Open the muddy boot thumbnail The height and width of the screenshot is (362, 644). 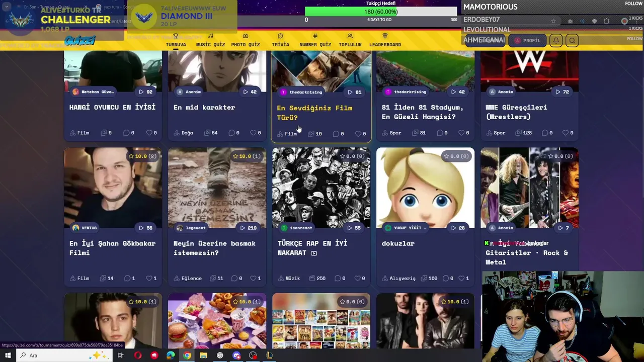(217, 188)
